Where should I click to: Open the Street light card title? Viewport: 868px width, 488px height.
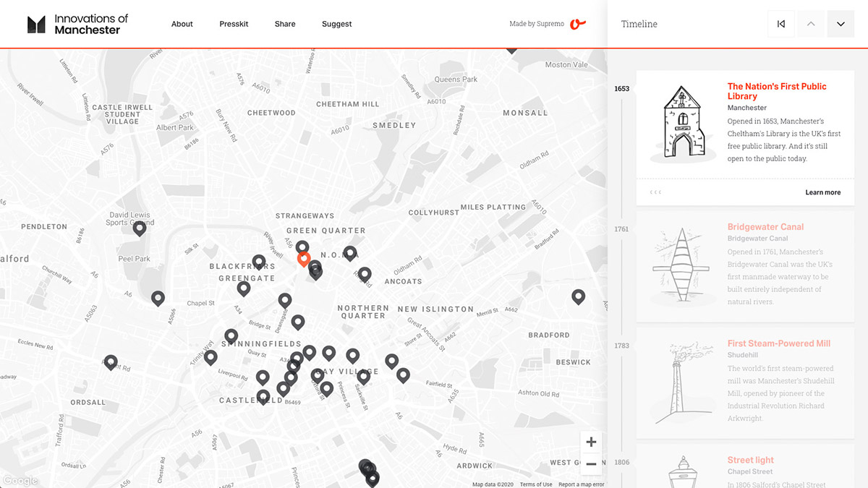(750, 460)
